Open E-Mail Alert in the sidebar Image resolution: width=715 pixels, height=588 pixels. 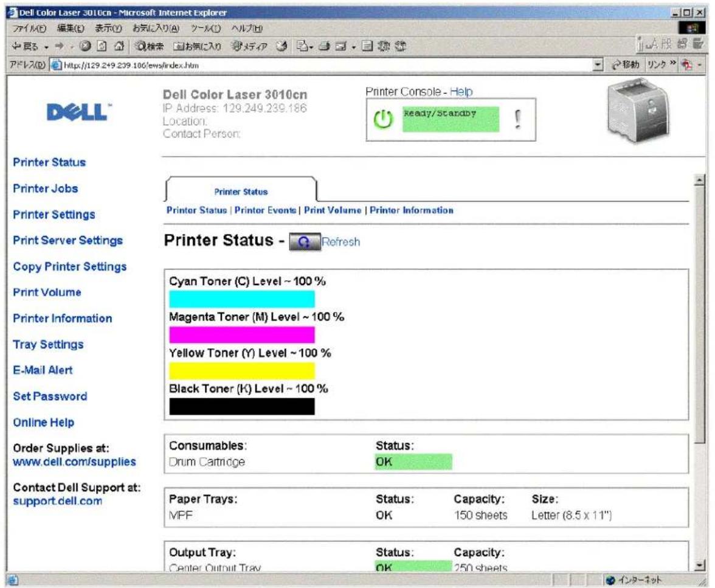point(43,370)
